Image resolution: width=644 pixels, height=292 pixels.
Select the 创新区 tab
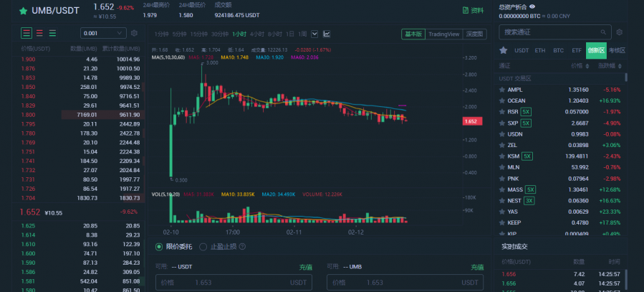pyautogui.click(x=596, y=51)
